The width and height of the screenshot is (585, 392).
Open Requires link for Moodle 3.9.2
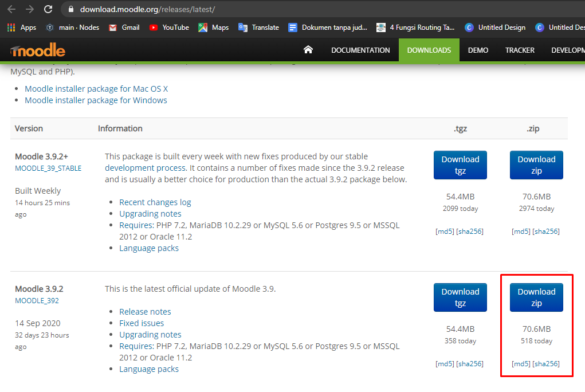[x=136, y=347]
